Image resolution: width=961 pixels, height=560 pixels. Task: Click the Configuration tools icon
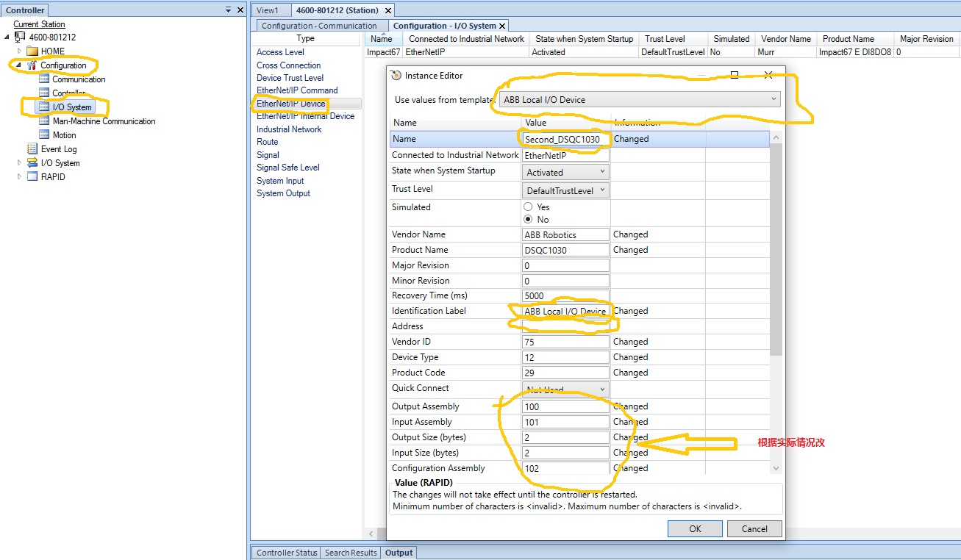pyautogui.click(x=32, y=65)
